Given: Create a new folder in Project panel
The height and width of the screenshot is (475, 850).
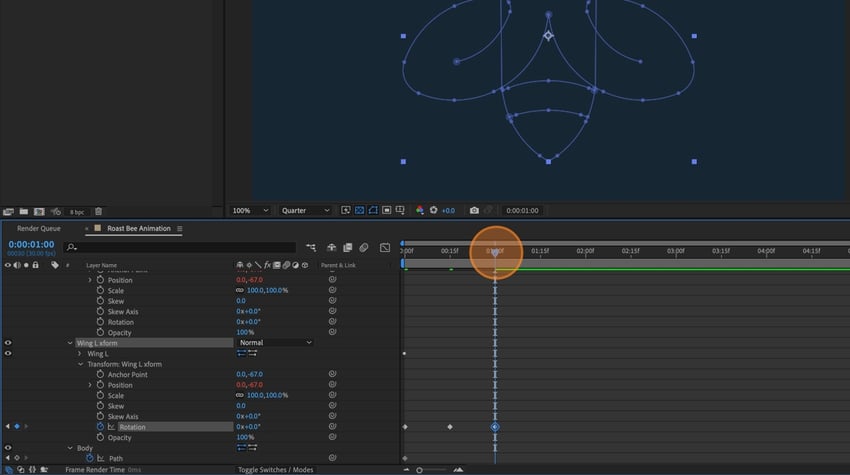Looking at the screenshot, I should pyautogui.click(x=24, y=211).
